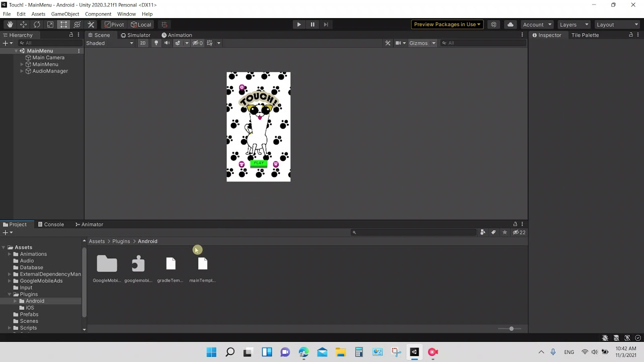644x362 pixels.
Task: Adjust the Project asset thumbnail size slider
Action: pyautogui.click(x=511, y=328)
